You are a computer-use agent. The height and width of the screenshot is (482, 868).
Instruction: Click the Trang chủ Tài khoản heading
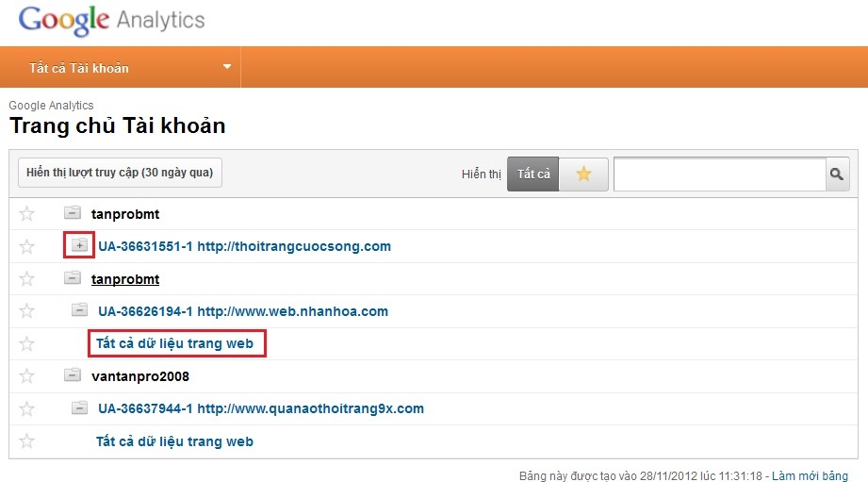118,125
